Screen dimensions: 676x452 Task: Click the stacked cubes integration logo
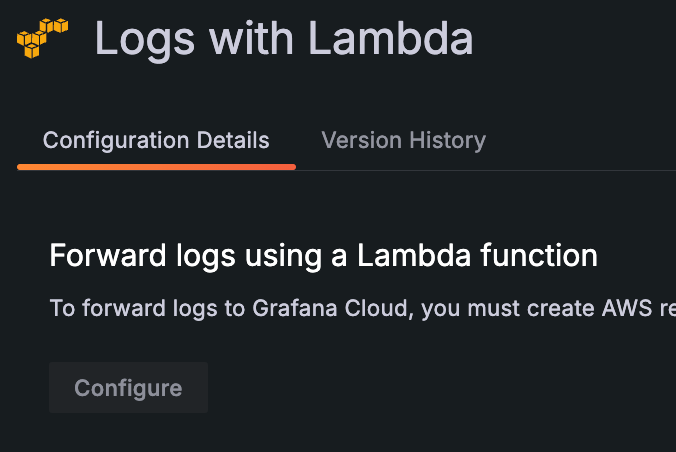point(42,37)
